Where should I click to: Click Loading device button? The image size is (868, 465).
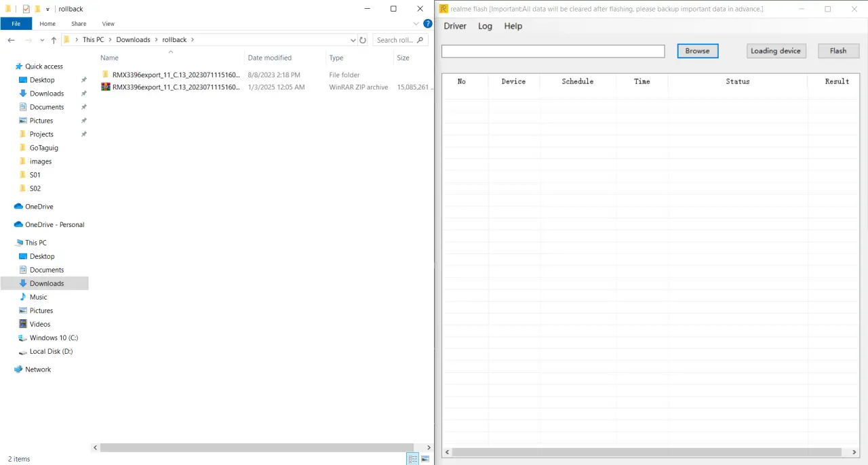click(x=776, y=51)
